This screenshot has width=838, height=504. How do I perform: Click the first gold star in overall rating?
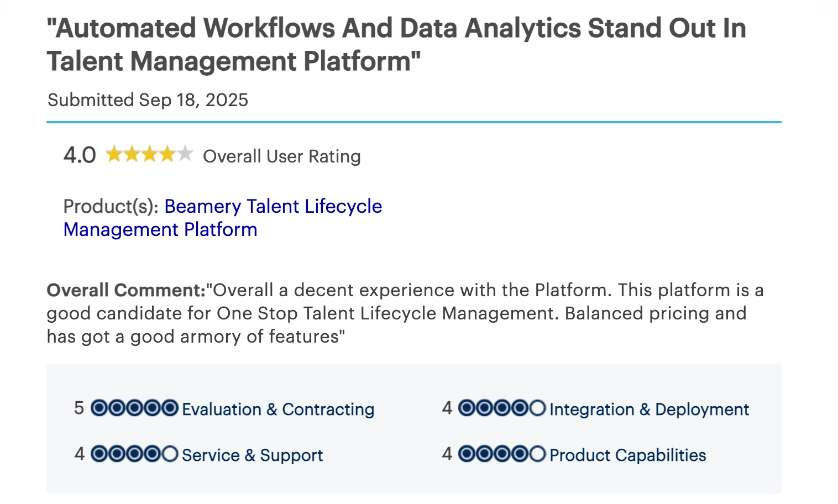[114, 154]
